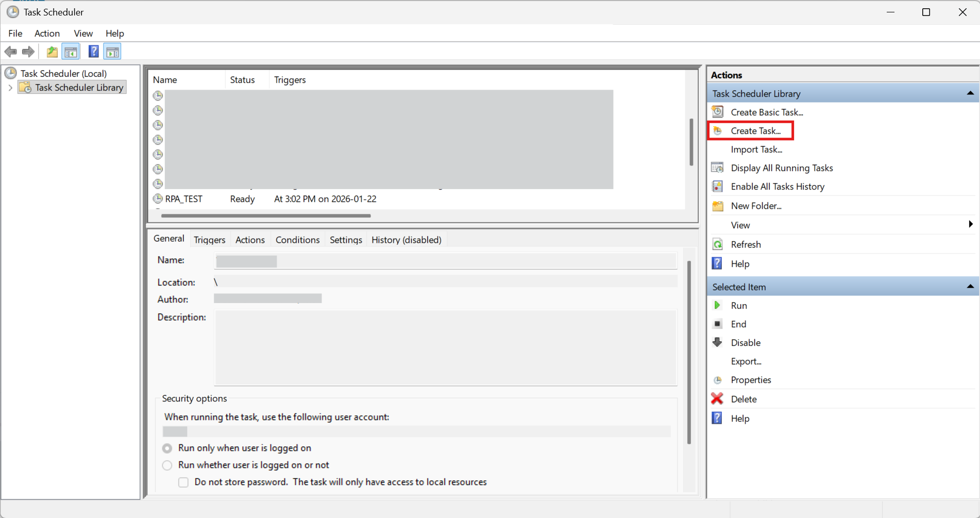Screen dimensions: 980x518
Task: Open the File menu
Action: click(x=15, y=33)
